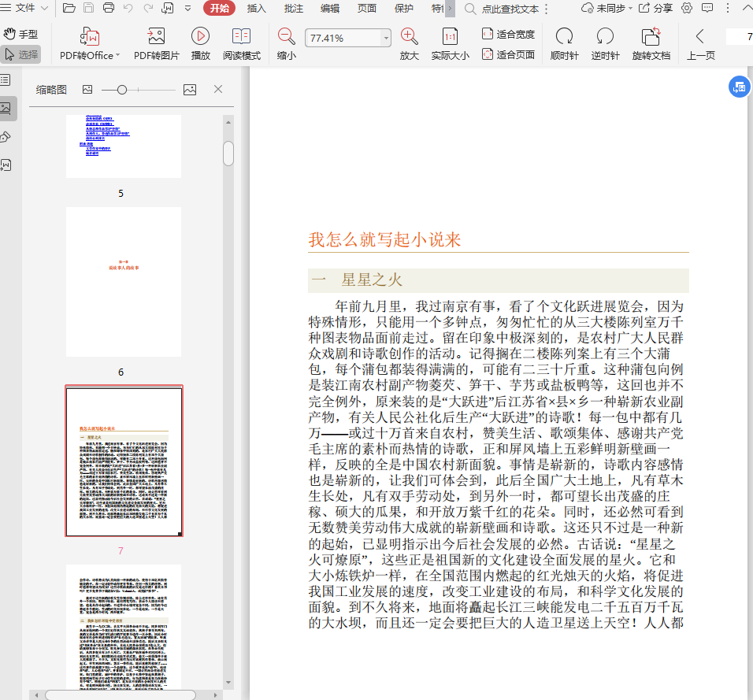Open the bookmarks outline sidebar icon

pyautogui.click(x=6, y=80)
